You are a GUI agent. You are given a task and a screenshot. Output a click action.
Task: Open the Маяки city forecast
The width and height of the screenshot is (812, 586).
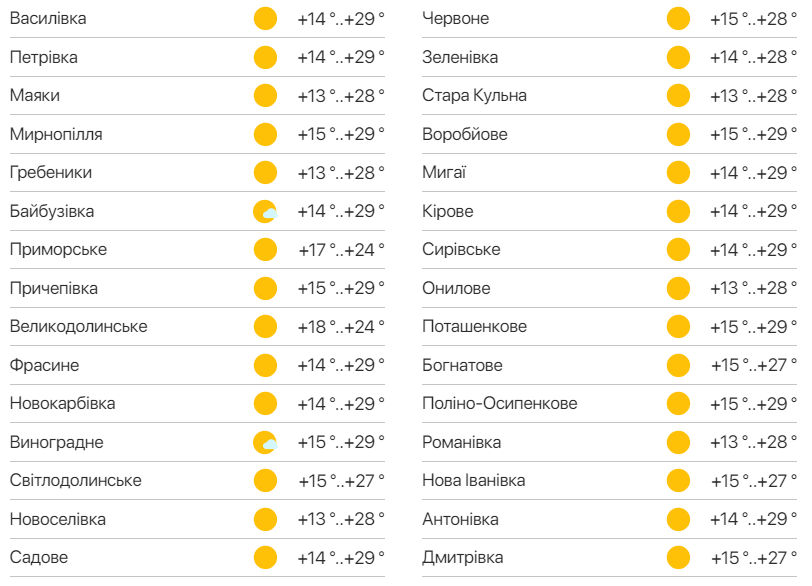coord(35,96)
